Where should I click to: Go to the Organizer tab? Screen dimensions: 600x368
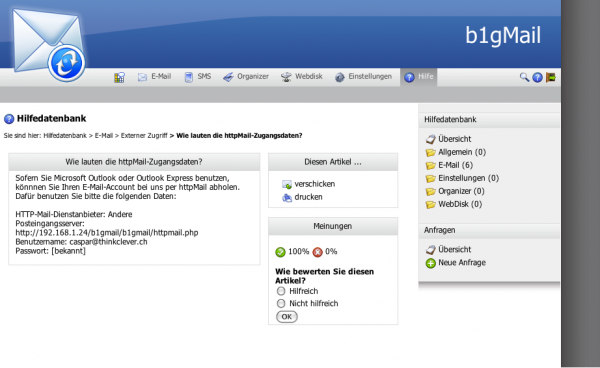246,77
